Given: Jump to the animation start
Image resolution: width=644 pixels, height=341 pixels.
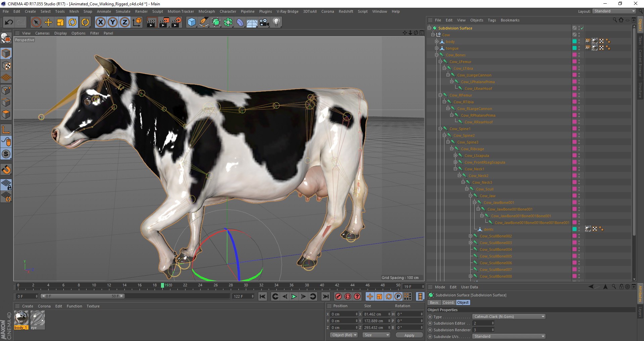Looking at the screenshot, I should (x=263, y=296).
